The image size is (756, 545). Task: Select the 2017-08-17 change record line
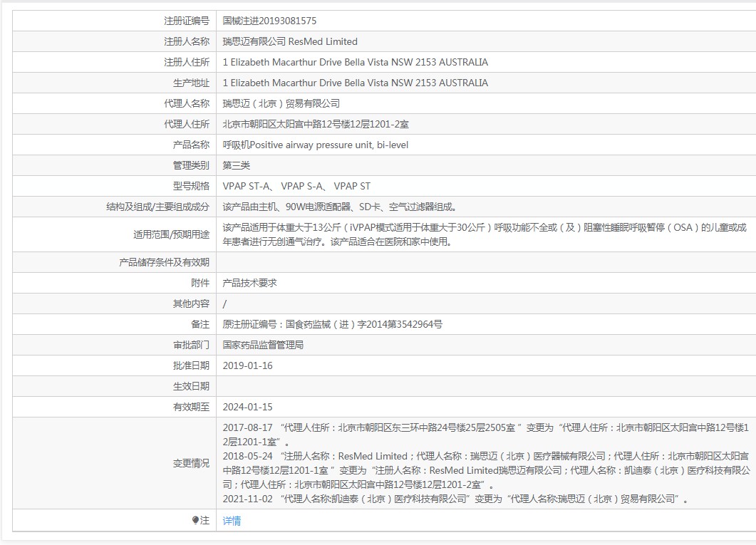point(485,435)
